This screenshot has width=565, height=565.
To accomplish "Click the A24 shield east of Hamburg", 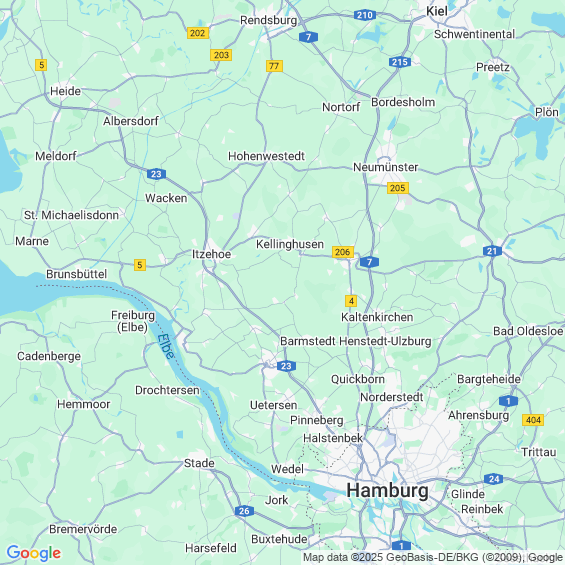I will 494,479.
